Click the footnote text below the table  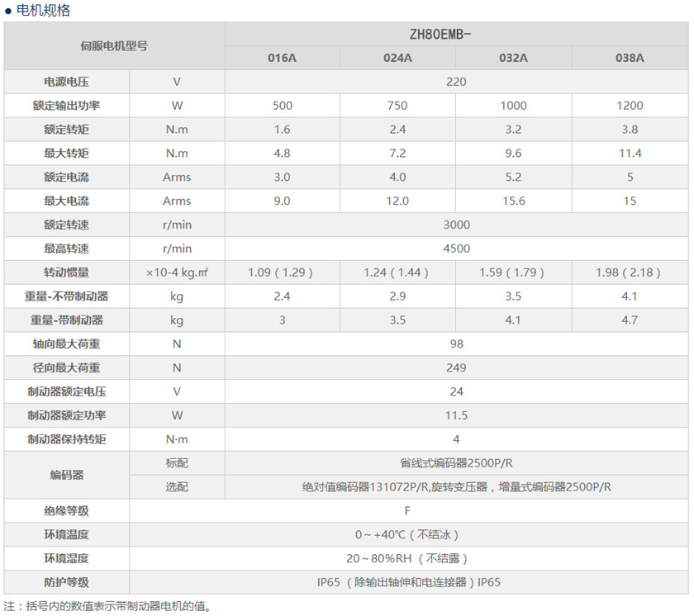[109, 607]
